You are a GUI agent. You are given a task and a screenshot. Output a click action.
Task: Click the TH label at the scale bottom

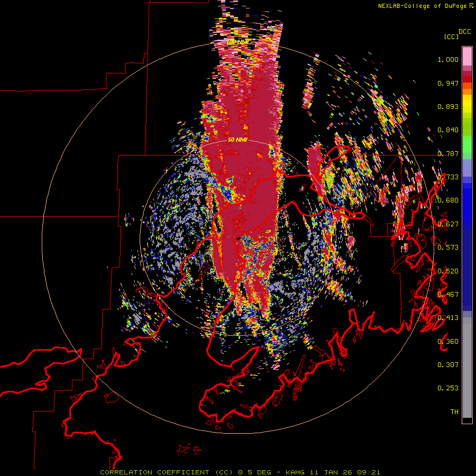[x=454, y=411]
